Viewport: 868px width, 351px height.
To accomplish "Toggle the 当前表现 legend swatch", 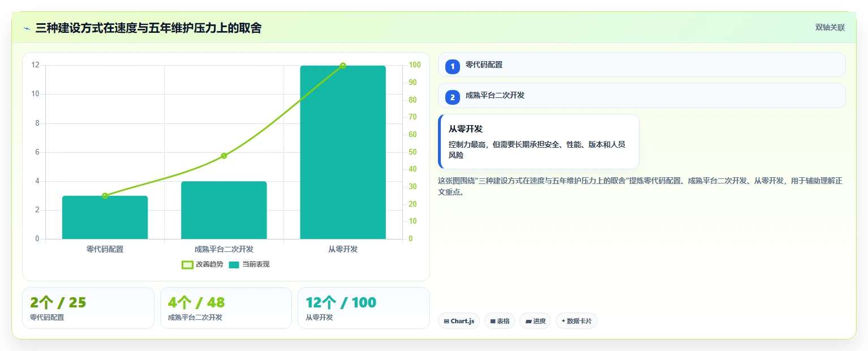I will click(234, 264).
